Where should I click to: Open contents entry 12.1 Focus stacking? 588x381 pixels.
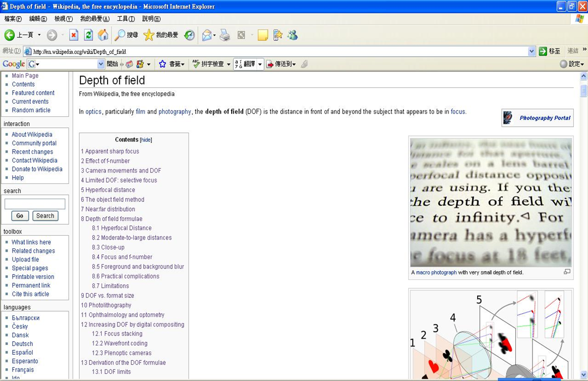(x=117, y=334)
